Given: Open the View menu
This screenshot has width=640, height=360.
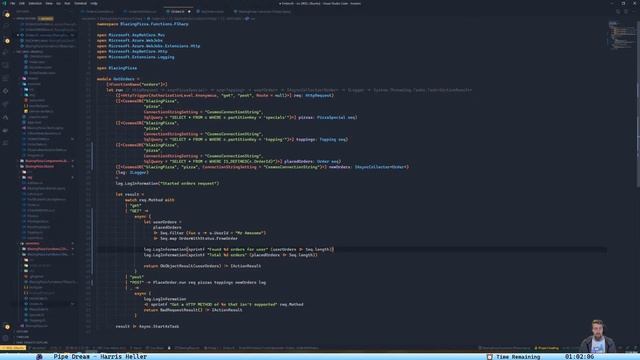Looking at the screenshot, I should click(x=49, y=3).
